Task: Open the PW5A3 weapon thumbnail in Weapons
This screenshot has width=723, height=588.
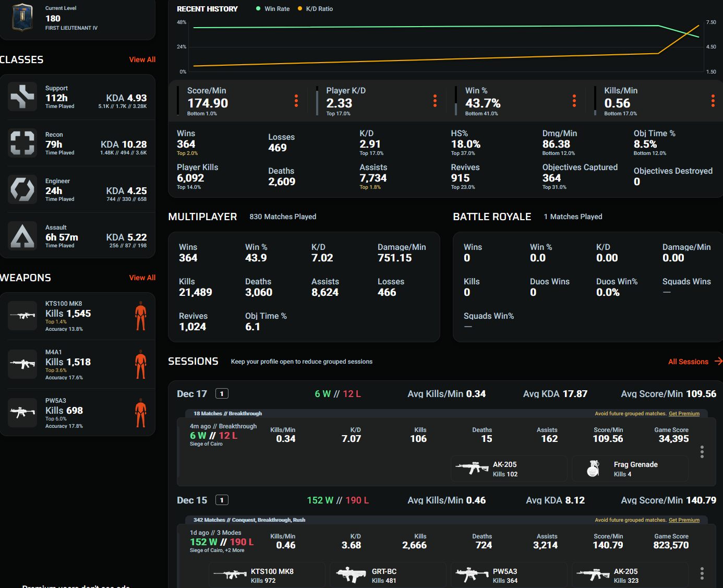Action: click(22, 413)
